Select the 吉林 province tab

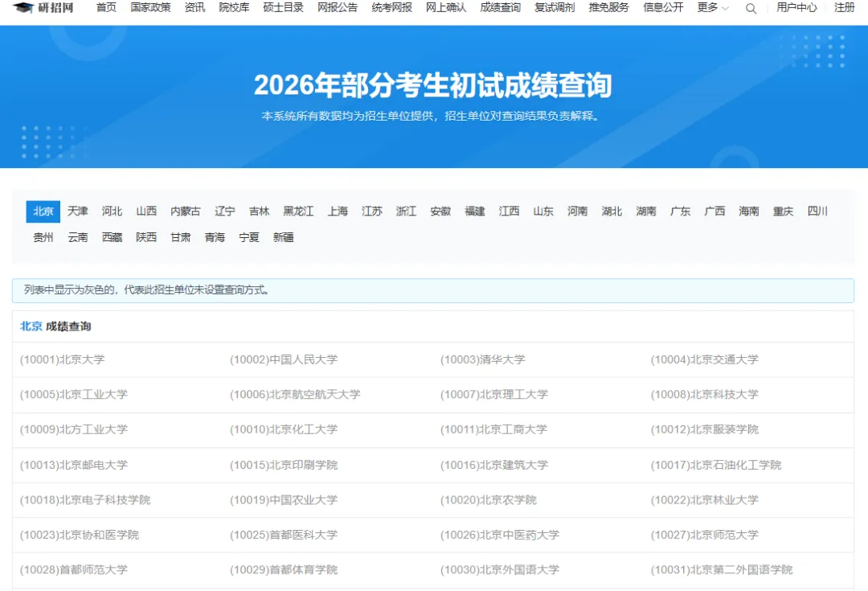click(x=259, y=211)
